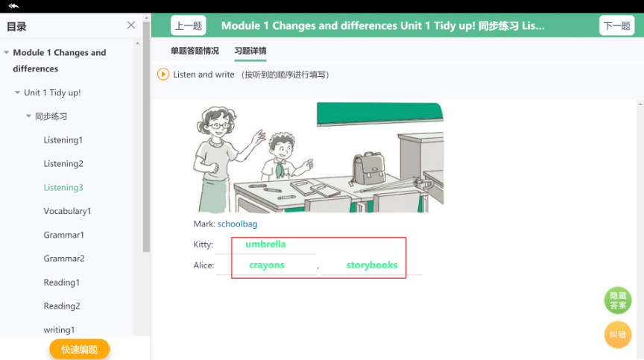Click the umbrella answer field for Kitty
Screen dimensions: 644x360
pos(265,244)
